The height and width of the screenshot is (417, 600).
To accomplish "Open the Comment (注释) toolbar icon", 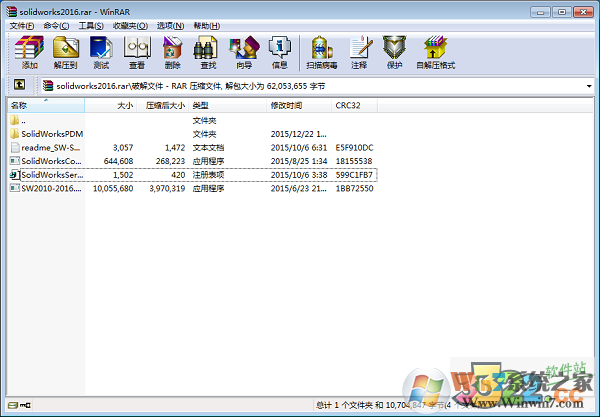I will [x=361, y=50].
